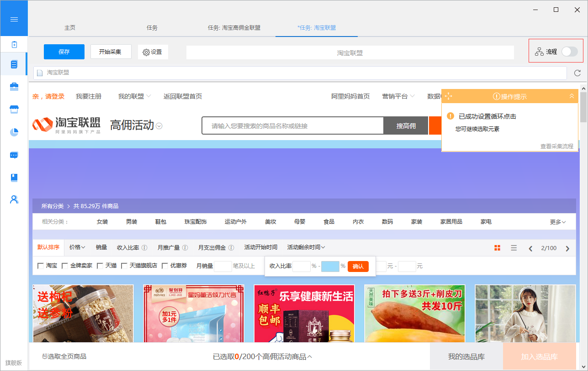Image resolution: width=588 pixels, height=371 pixels.
Task: Expand the 已选取 selected products list
Action: (x=309, y=357)
